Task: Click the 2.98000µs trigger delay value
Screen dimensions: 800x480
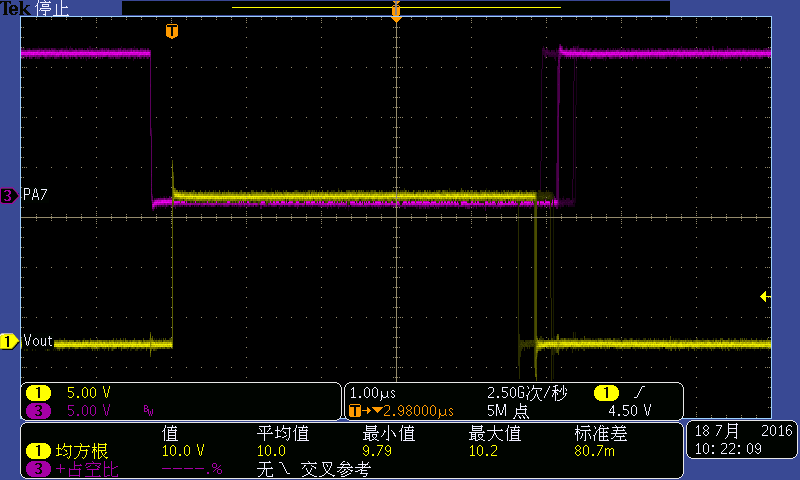Action: 418,411
